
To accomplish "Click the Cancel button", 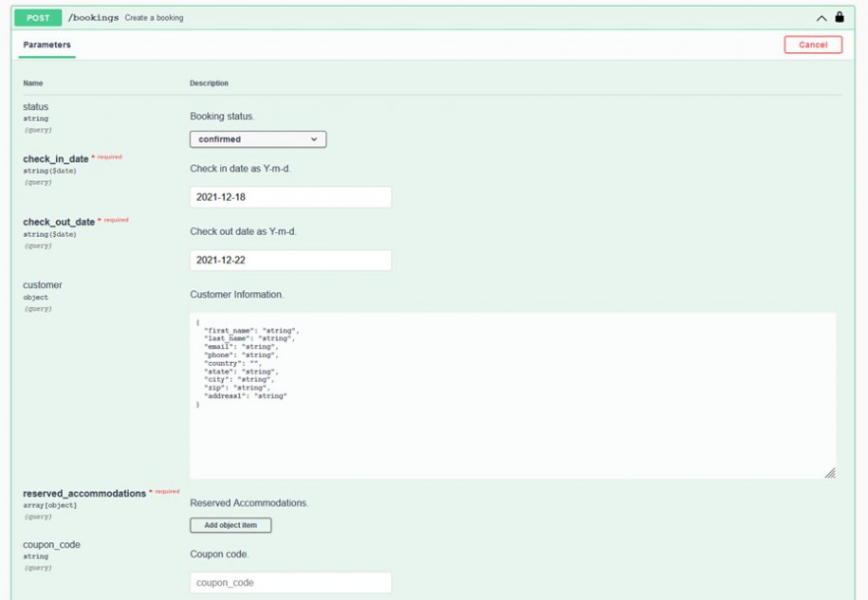I will (812, 44).
